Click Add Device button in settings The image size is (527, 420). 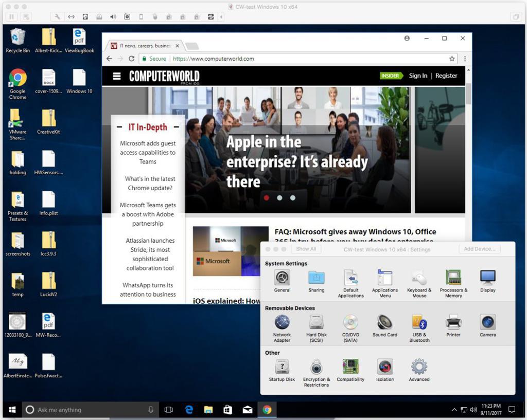pyautogui.click(x=480, y=249)
